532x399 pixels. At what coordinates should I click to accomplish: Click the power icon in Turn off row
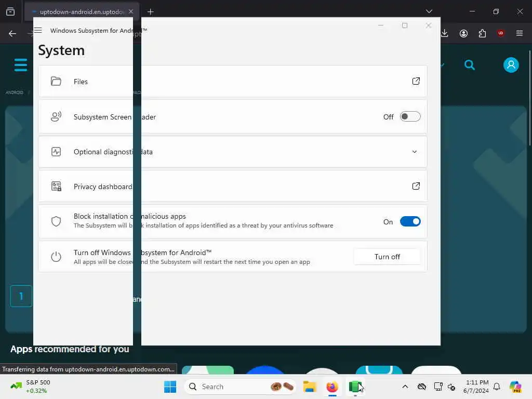coord(56,257)
